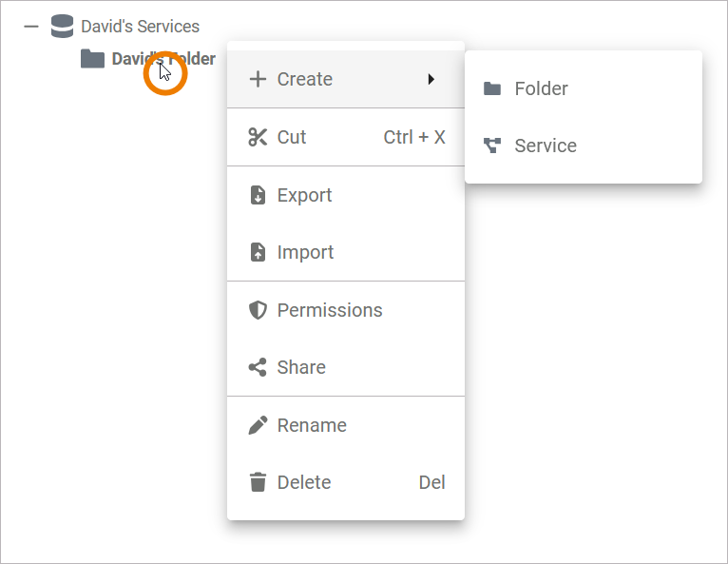Click the trash Delete icon

click(x=258, y=482)
